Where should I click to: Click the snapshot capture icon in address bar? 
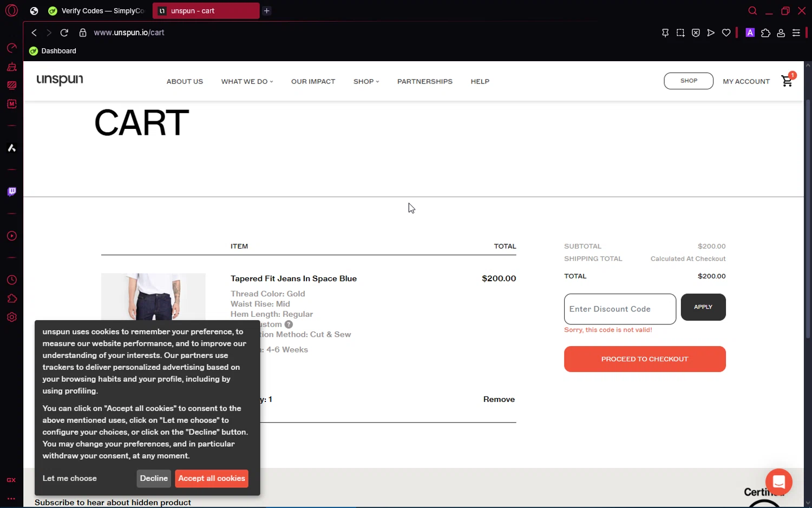pyautogui.click(x=680, y=33)
